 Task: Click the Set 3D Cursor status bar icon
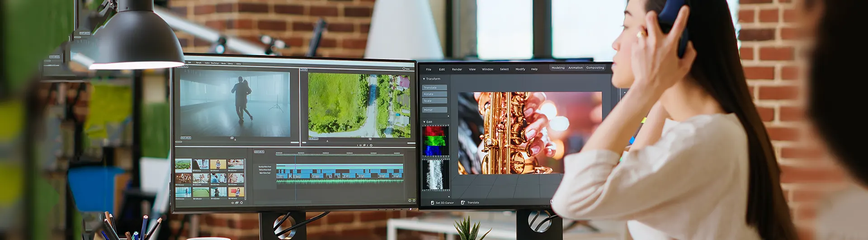pos(432,202)
